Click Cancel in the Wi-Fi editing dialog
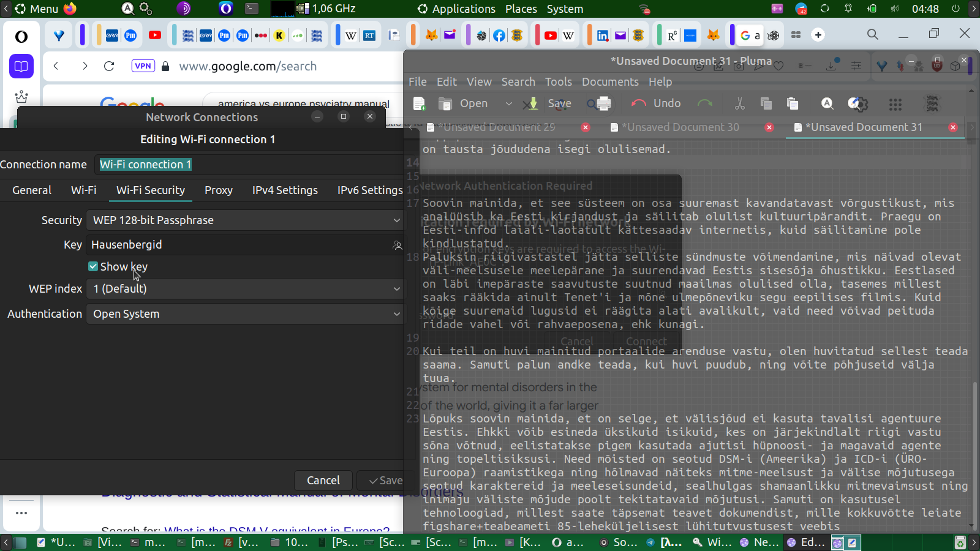This screenshot has height=551, width=980. click(323, 481)
